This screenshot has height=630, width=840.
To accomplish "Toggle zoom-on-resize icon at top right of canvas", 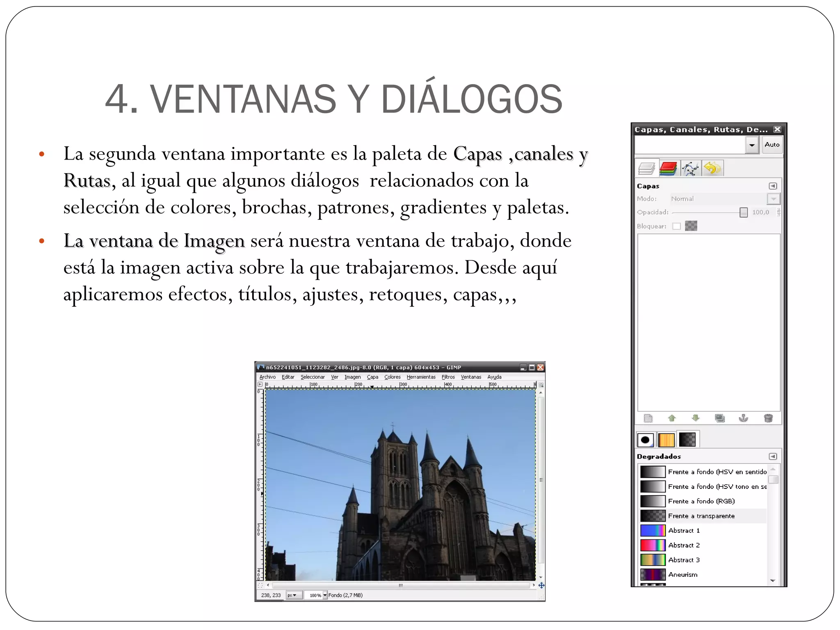I will pos(541,385).
